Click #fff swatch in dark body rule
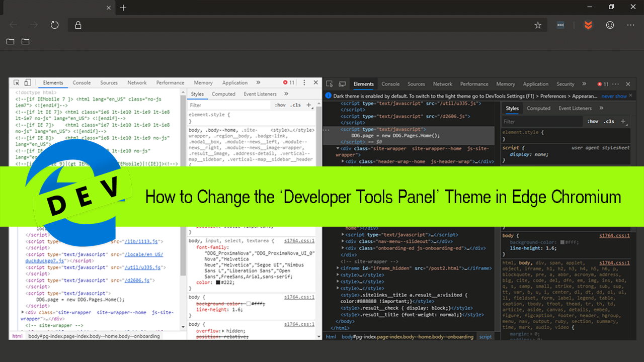644x362 pixels. 562,242
